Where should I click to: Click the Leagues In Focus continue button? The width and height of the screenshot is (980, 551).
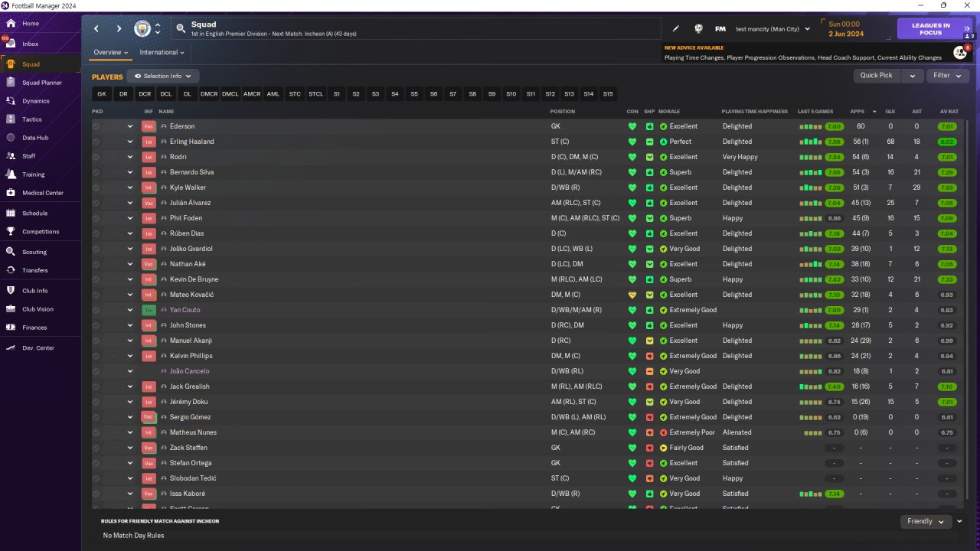coord(936,29)
